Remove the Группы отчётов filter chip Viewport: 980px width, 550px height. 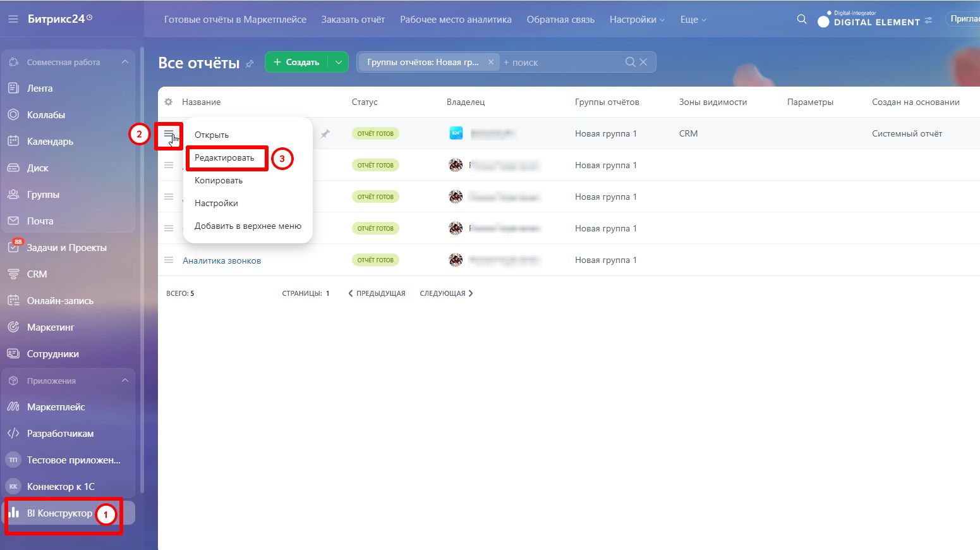490,62
